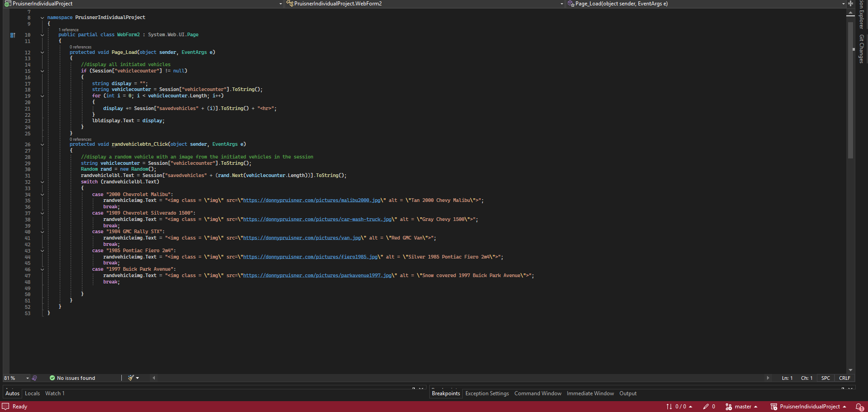
Task: Open the member dropdown showing Page_Load
Action: click(x=705, y=4)
